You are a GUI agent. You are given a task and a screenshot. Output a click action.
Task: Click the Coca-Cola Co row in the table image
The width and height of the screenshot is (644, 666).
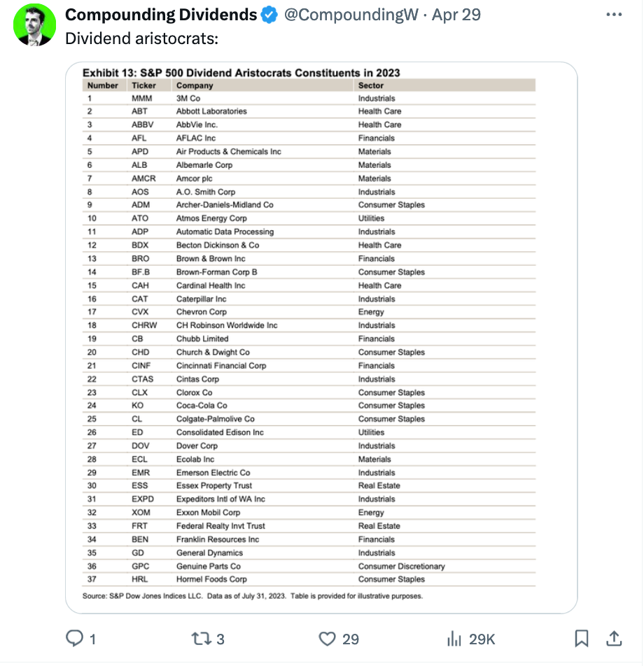pyautogui.click(x=202, y=406)
